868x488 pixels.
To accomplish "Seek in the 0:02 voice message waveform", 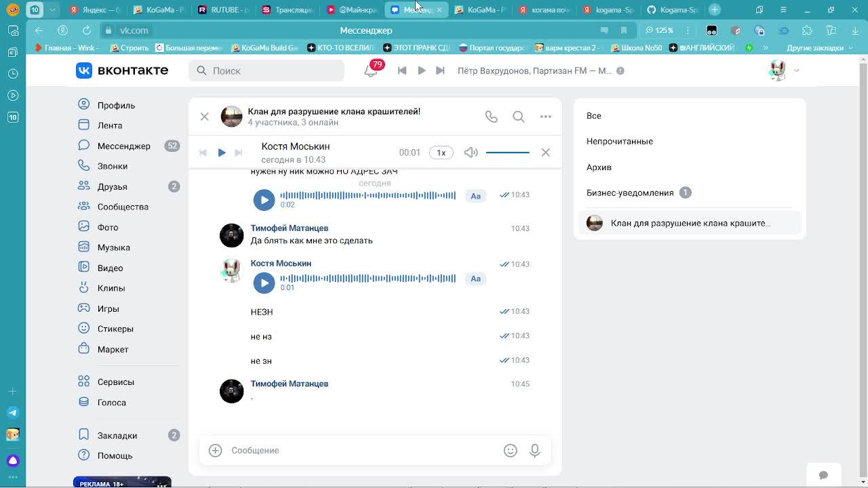I will coord(368,195).
